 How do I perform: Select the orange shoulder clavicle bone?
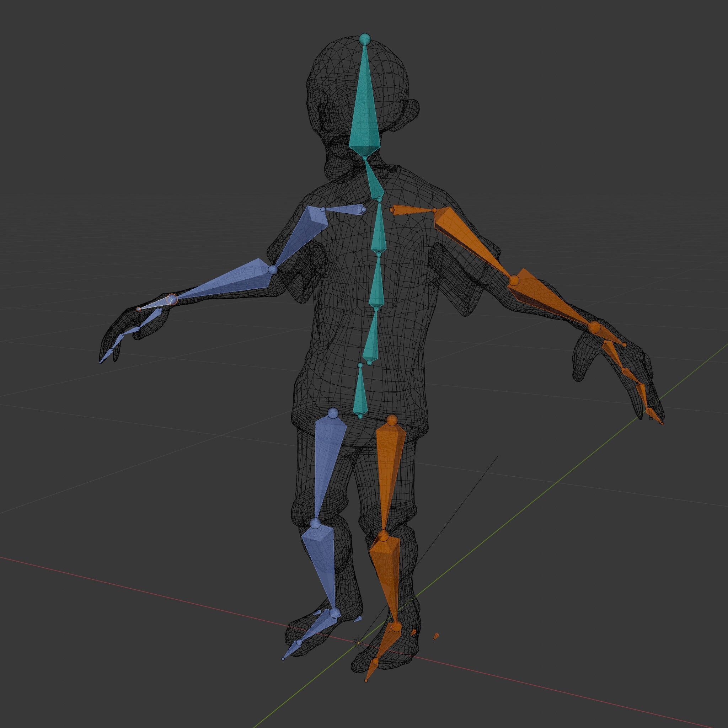point(412,210)
